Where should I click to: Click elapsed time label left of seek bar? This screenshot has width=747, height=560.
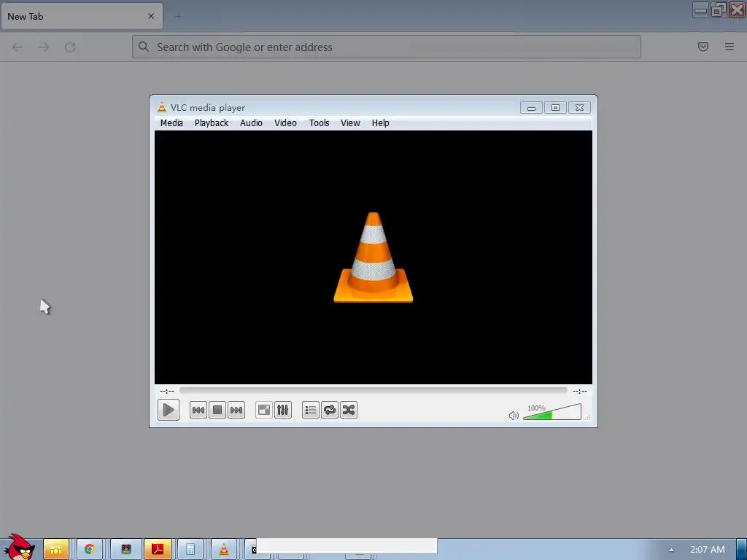(167, 391)
